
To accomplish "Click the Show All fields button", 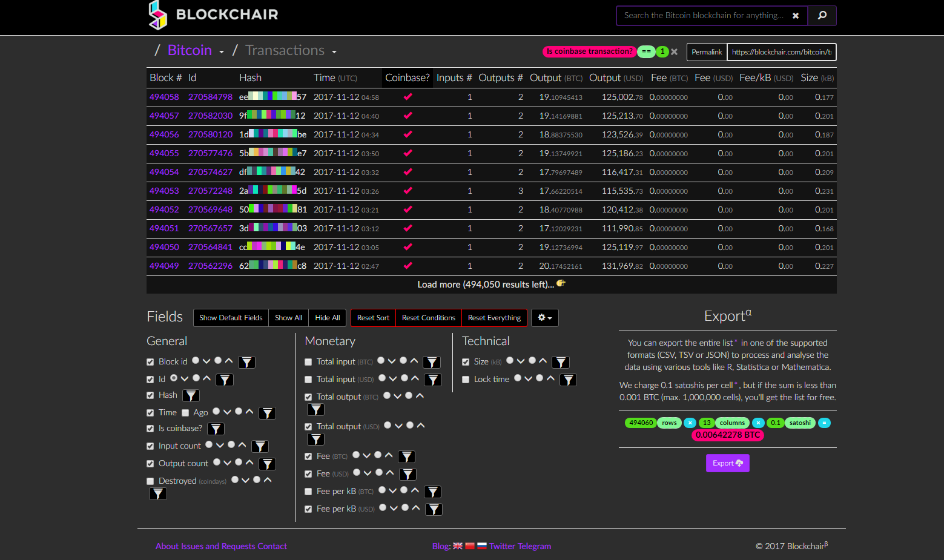I will tap(288, 318).
